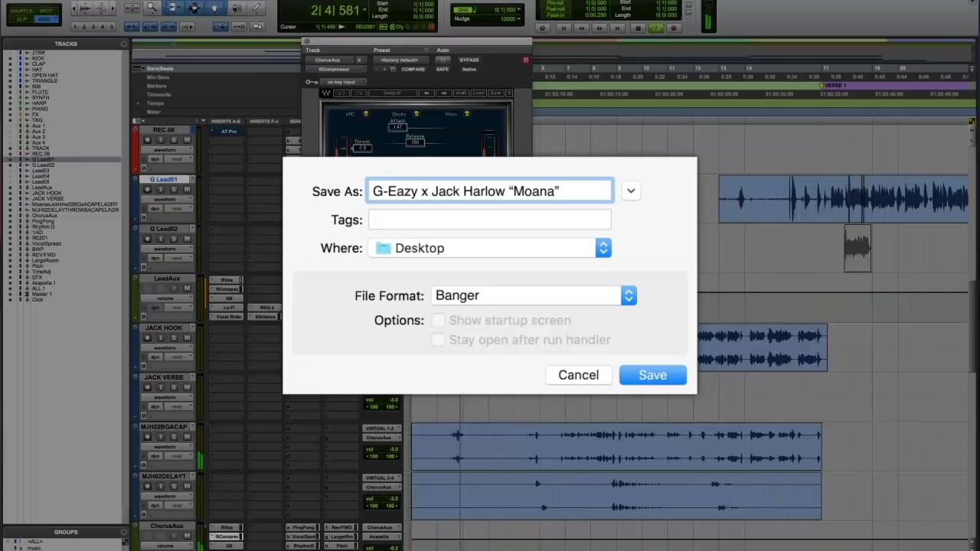980x551 pixels.
Task: Select the Pencil tool
Action: pos(256,8)
